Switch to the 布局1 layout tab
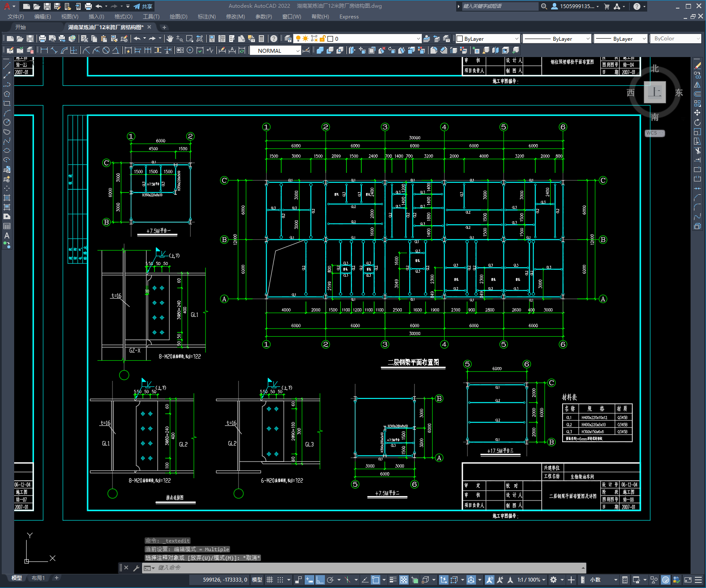The height and width of the screenshot is (588, 706). coord(38,578)
